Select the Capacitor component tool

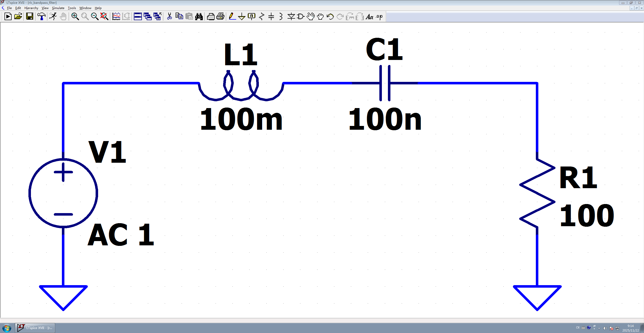[x=271, y=17]
